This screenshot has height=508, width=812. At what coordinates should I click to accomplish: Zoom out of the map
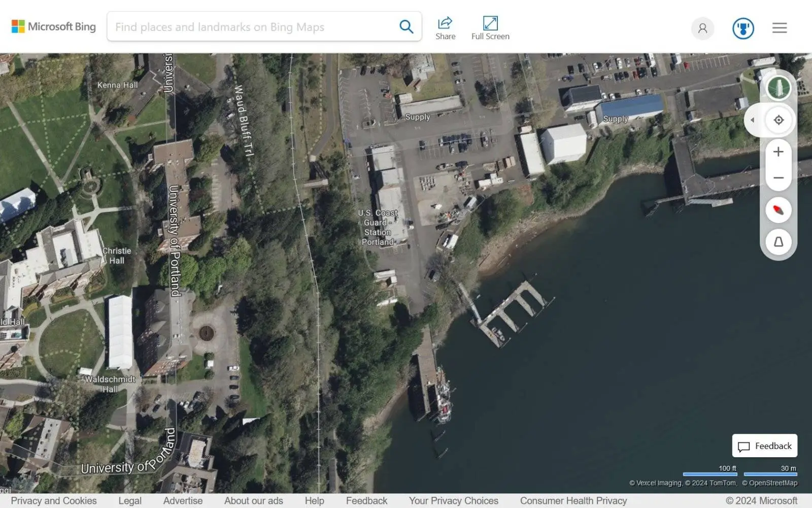779,178
